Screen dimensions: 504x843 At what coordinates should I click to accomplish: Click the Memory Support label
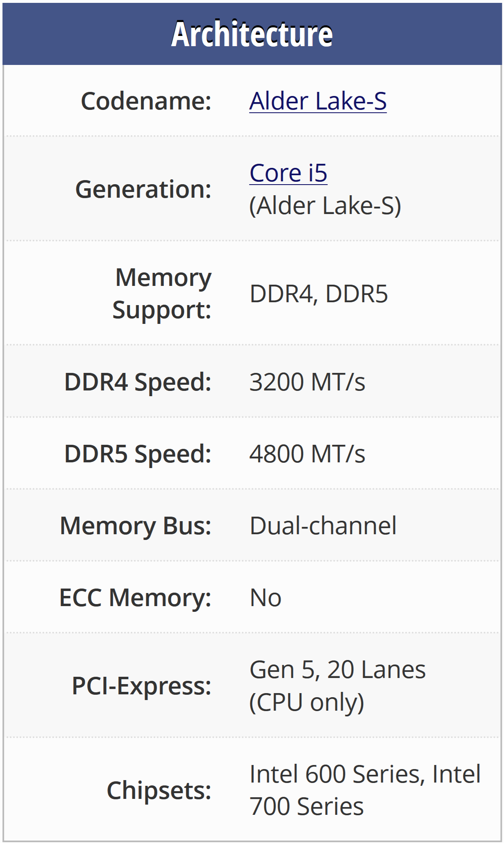point(162,294)
